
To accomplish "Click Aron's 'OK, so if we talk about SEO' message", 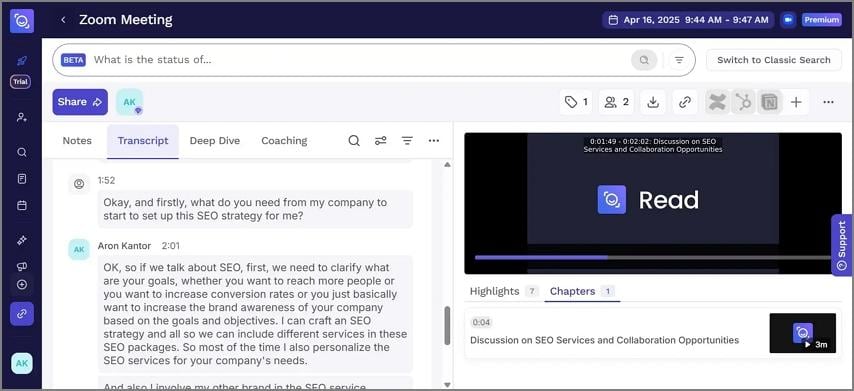I will pyautogui.click(x=255, y=314).
